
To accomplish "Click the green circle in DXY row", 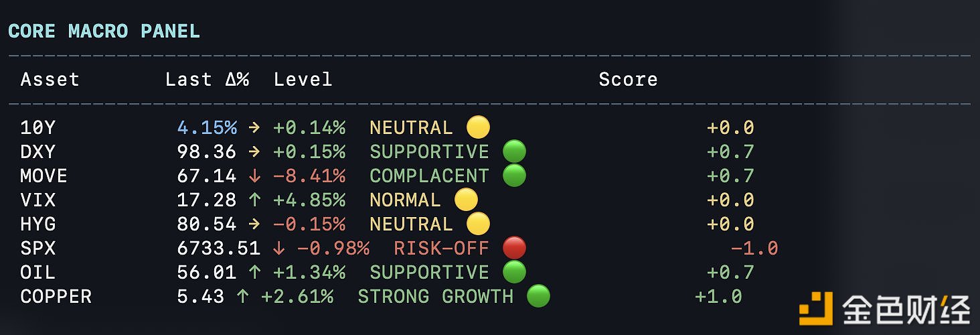I will (x=514, y=151).
